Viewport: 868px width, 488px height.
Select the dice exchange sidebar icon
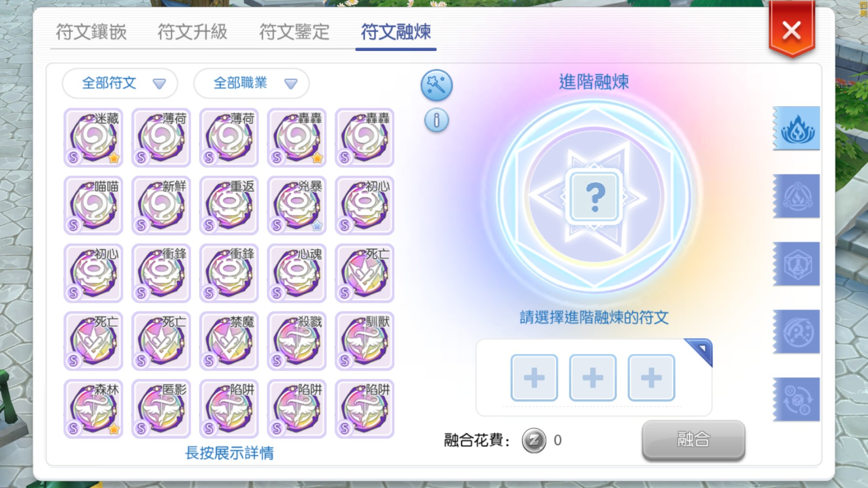[797, 399]
